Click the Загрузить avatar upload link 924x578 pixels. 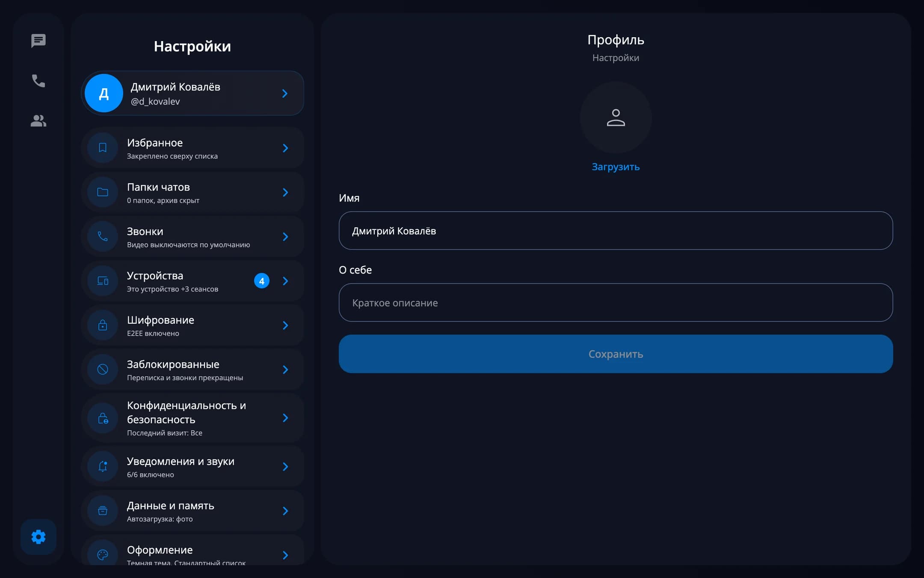click(616, 167)
